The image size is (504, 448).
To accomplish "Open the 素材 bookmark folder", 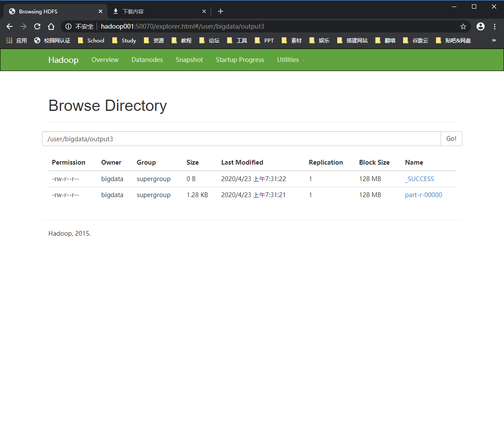I will tap(292, 40).
